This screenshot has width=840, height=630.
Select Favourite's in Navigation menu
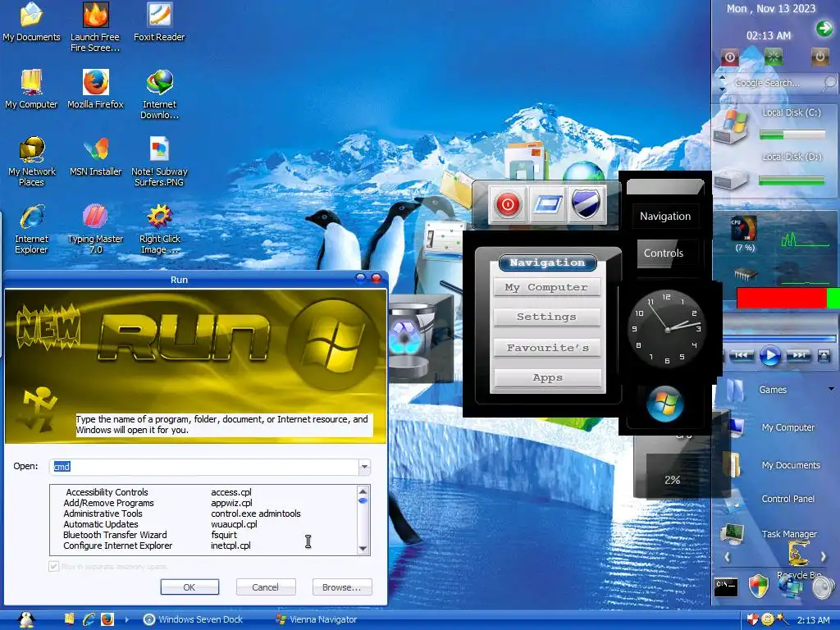click(x=546, y=348)
